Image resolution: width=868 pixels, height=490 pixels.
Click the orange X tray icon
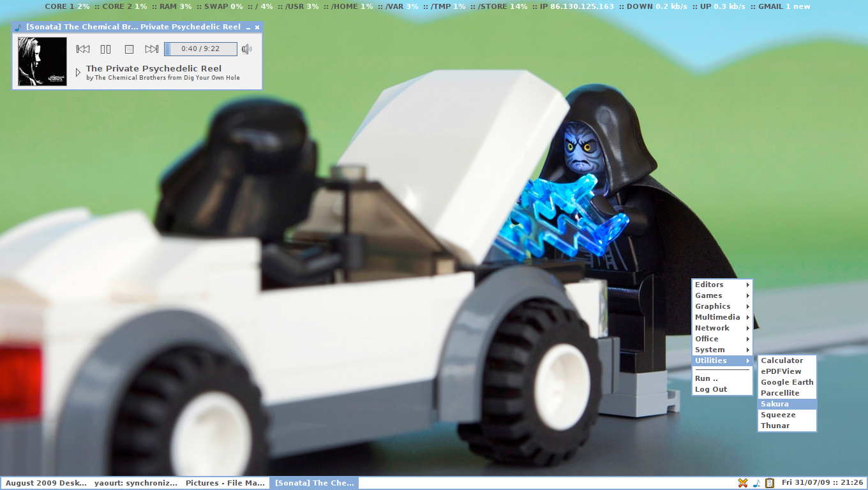(x=743, y=483)
